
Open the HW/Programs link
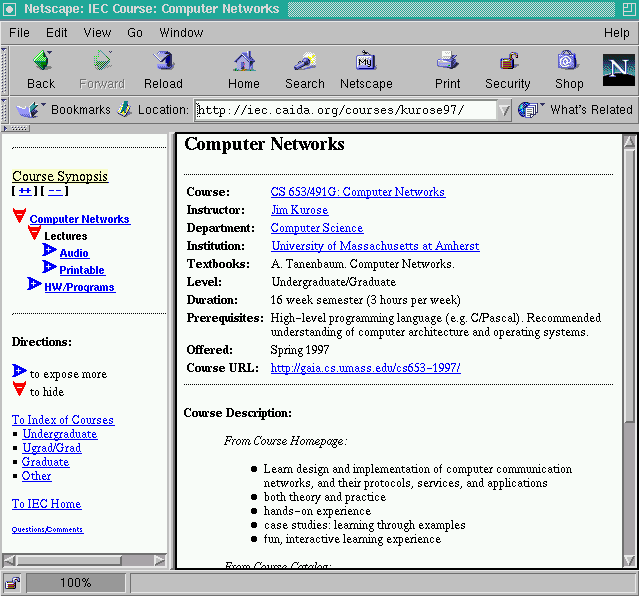[x=79, y=287]
